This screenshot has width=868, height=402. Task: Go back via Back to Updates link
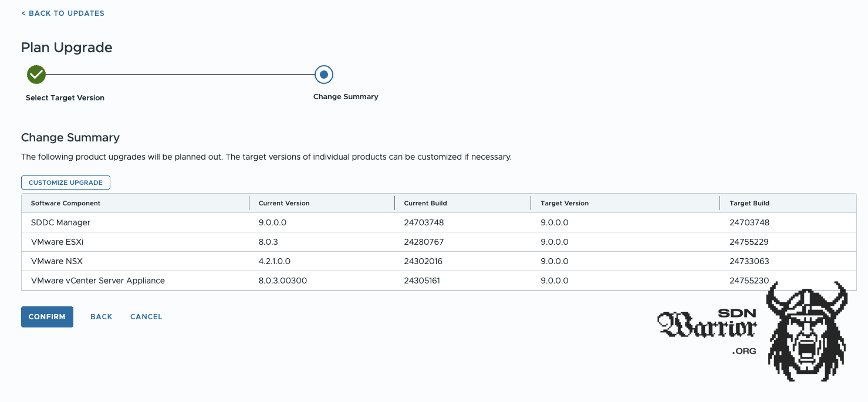[x=63, y=13]
